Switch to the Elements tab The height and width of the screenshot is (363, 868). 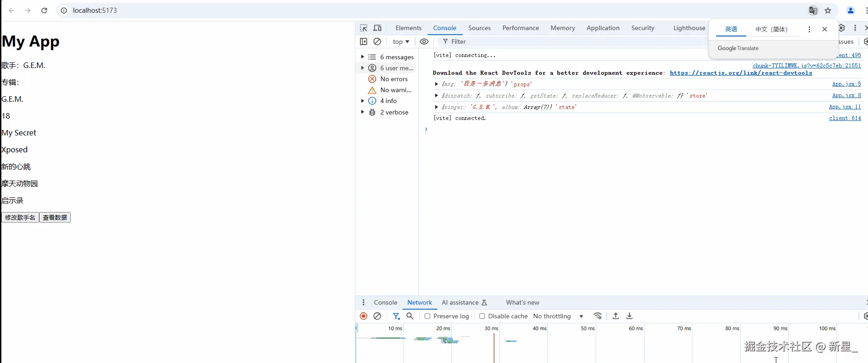(x=408, y=28)
